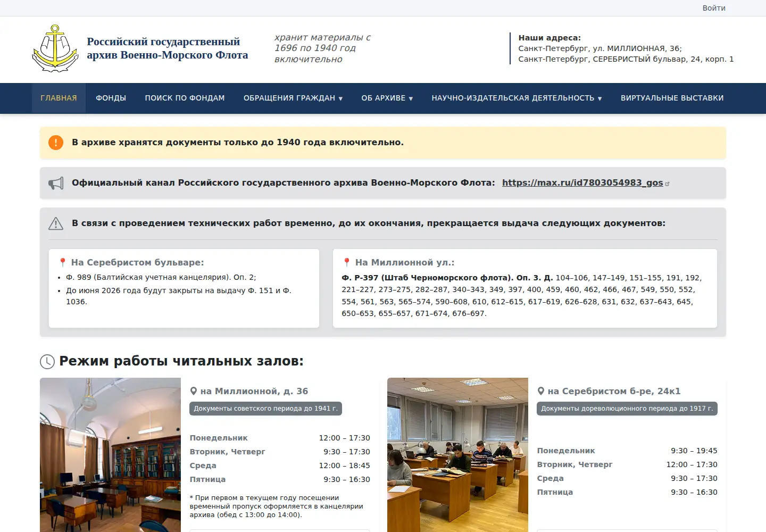The image size is (766, 532).
Task: Click the heading 'на Миллионной, д. 36'
Action: pos(254,391)
